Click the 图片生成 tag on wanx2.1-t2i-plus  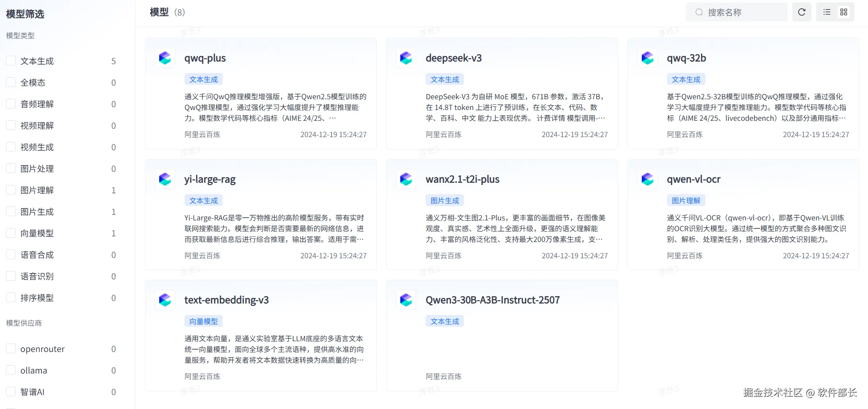tap(445, 201)
